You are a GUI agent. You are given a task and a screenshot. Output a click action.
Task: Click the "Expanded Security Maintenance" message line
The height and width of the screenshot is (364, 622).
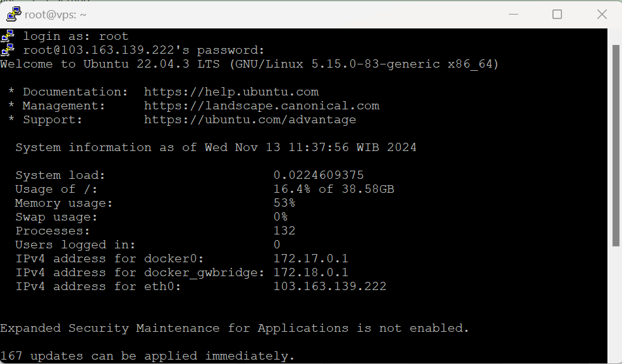235,328
